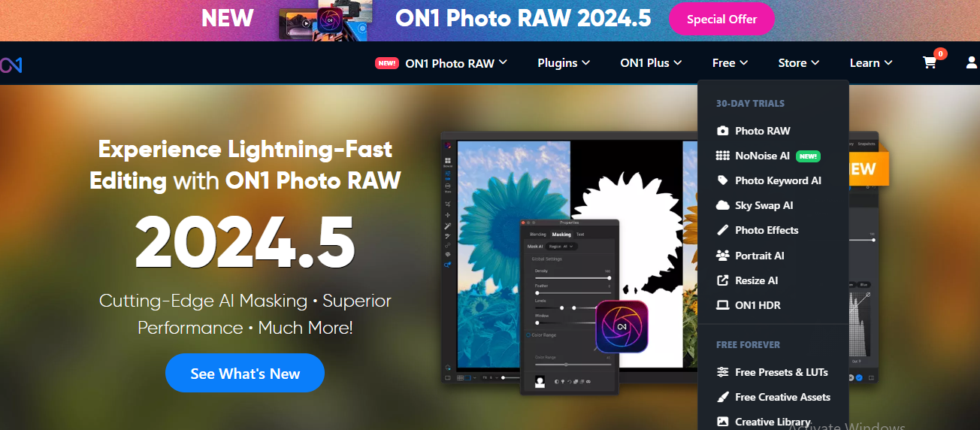Click the Special Offer banner button
Screen dimensions: 980x430
tap(721, 20)
